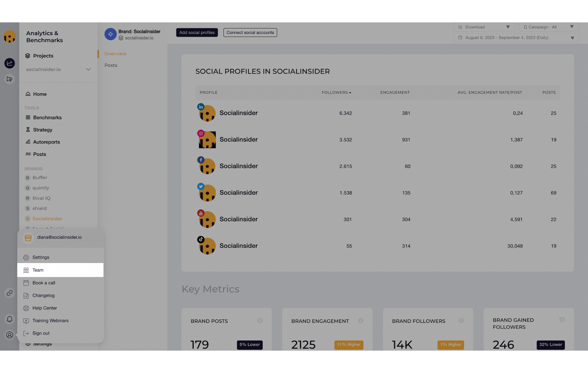588x373 pixels.
Task: Open the Campaign · All dropdown
Action: (x=549, y=27)
